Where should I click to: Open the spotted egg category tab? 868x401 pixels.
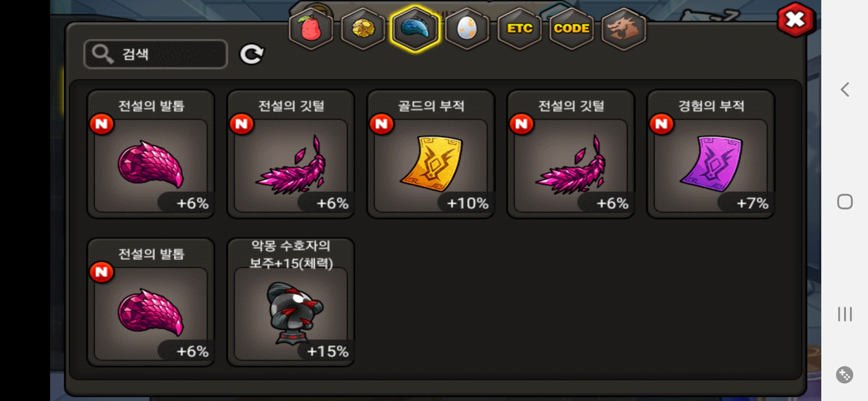coord(467,29)
